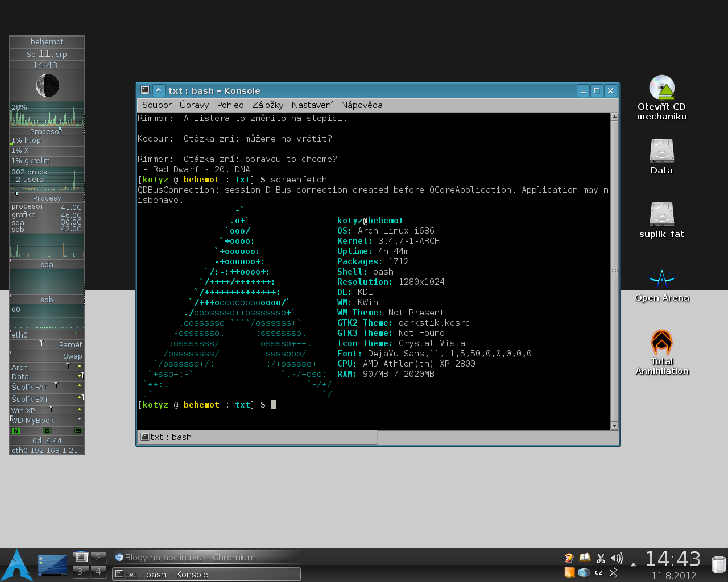Open the open-book tray icon
This screenshot has height=582, width=728.
[x=585, y=558]
